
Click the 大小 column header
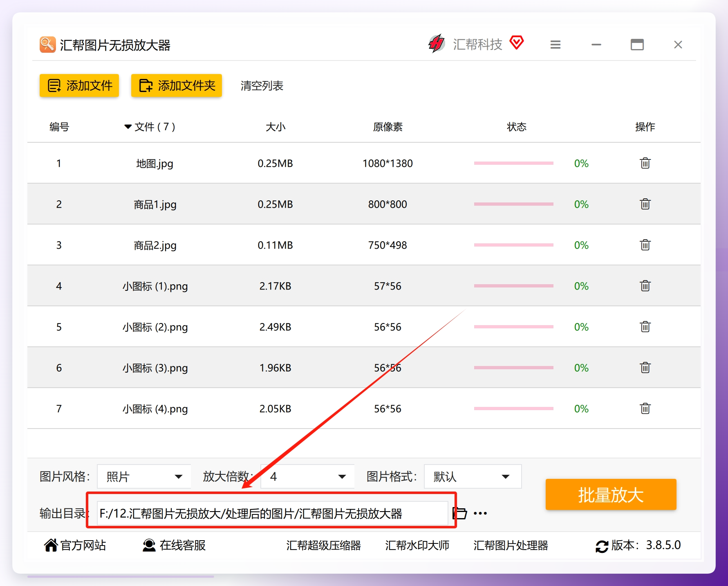(x=275, y=127)
